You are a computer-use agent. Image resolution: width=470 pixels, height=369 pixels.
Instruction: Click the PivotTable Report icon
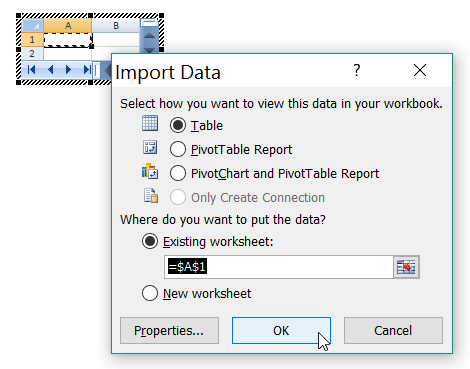point(150,147)
